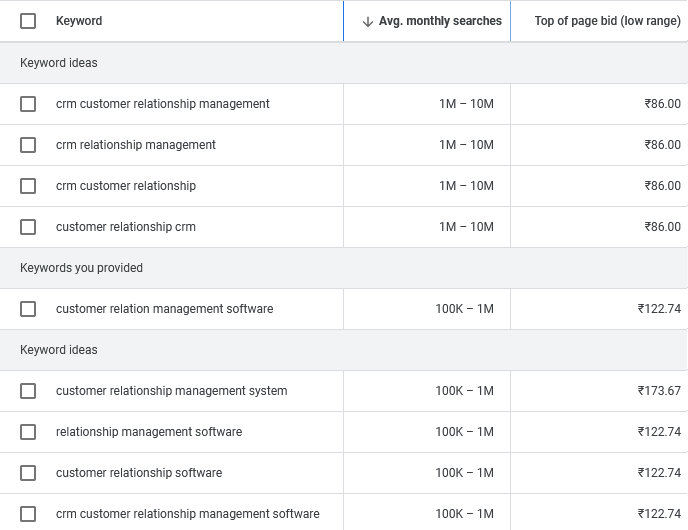688x530 pixels.
Task: Tick checkbox for 'relationship management software'
Action: [28, 432]
